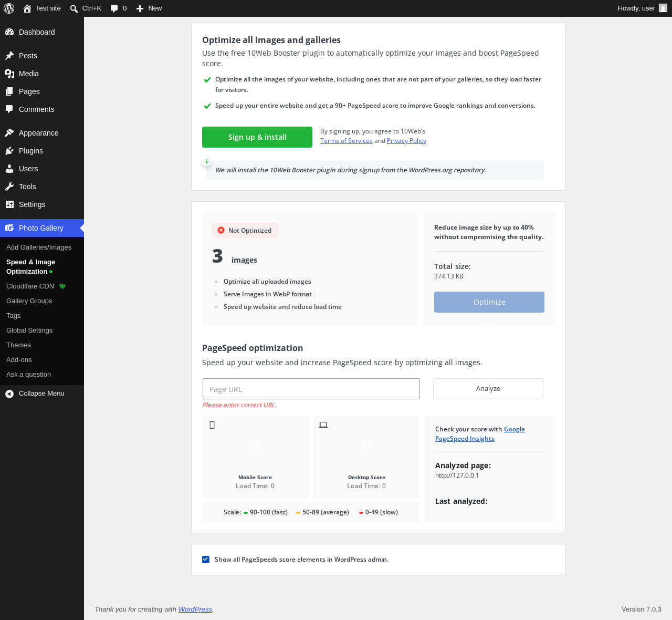Viewport: 672px width, 620px height.
Task: Open the comments bubble icon in admin bar
Action: pyautogui.click(x=114, y=8)
